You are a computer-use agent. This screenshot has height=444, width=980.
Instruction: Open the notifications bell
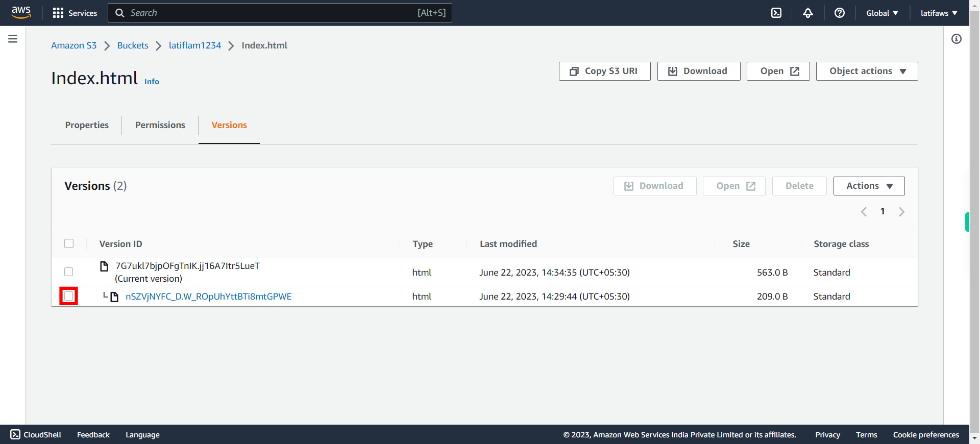[x=808, y=13]
